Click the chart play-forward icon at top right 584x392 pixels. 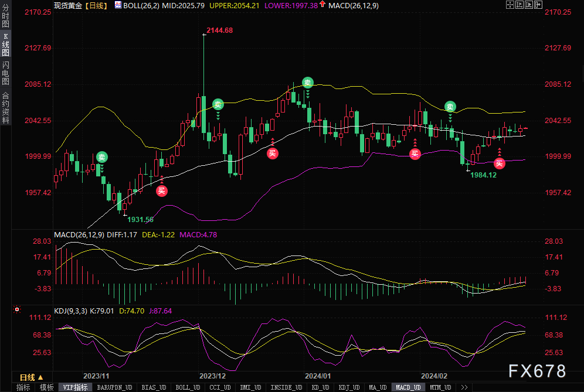click(x=528, y=5)
